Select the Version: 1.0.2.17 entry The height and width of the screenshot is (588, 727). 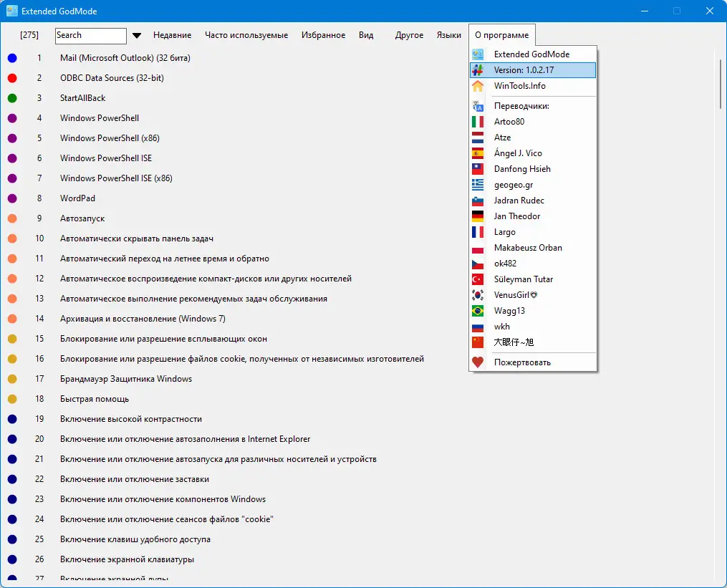pyautogui.click(x=533, y=70)
